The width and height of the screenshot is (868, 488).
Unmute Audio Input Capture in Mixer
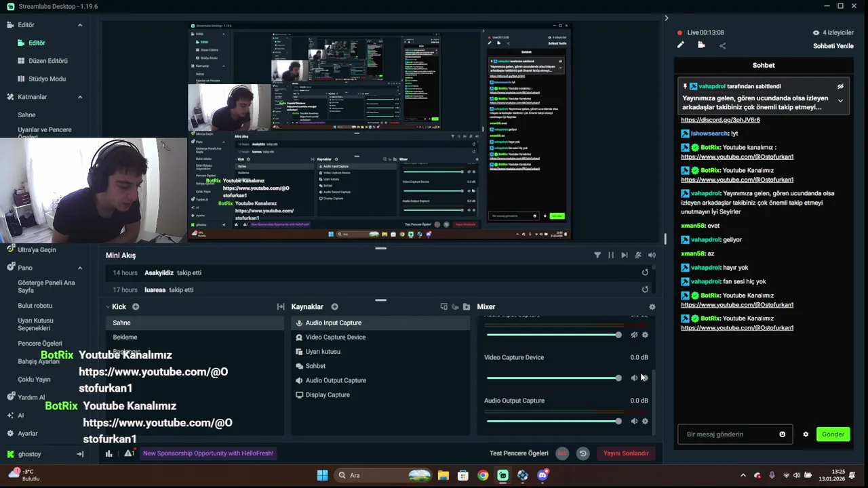pos(634,335)
